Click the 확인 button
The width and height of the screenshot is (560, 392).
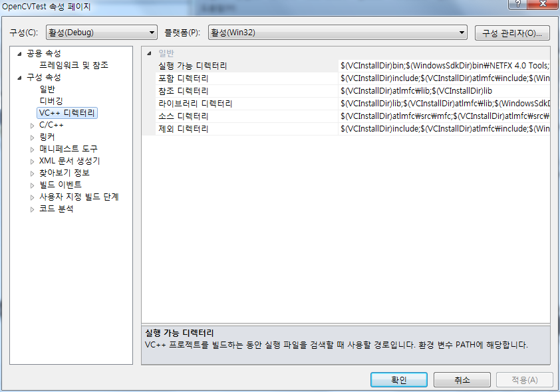pos(398,379)
